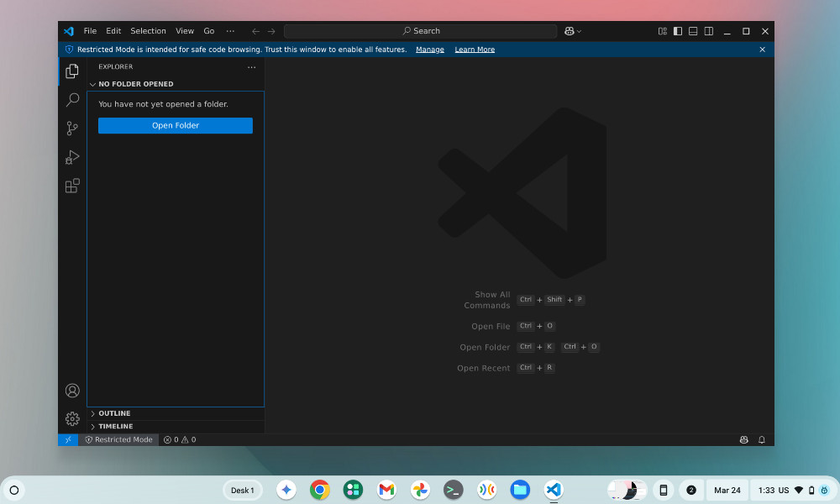
Task: Toggle Primary Side Bar visibility
Action: click(x=678, y=31)
